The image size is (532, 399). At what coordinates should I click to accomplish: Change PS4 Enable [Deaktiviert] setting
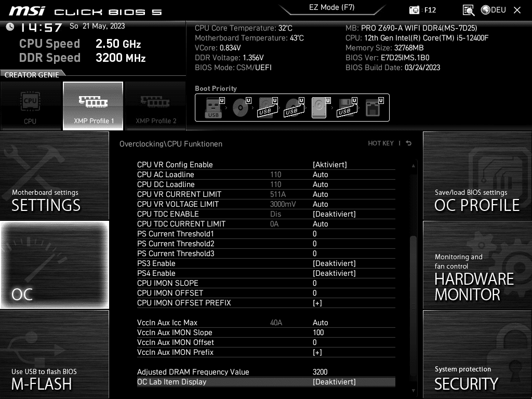coord(334,273)
